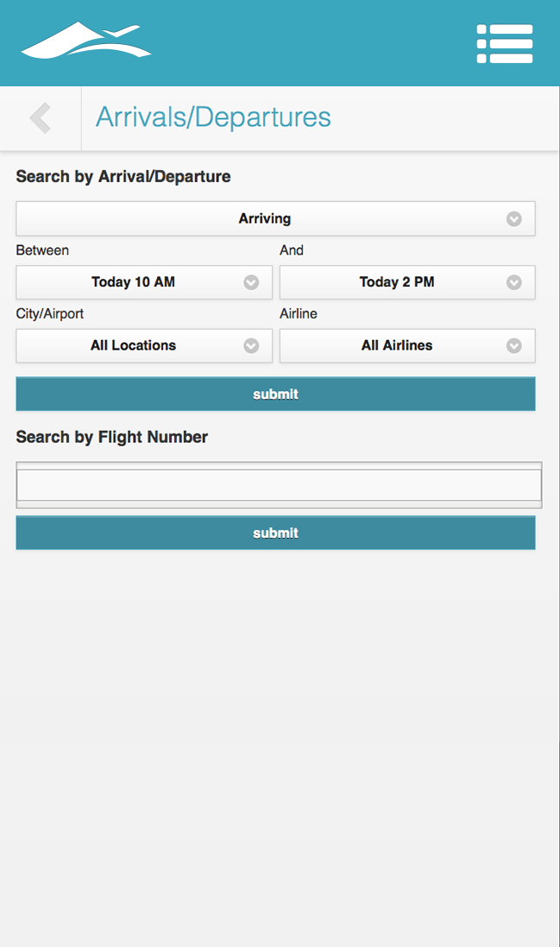Submit the arrival/departure search
This screenshot has height=947, width=560.
click(x=275, y=395)
